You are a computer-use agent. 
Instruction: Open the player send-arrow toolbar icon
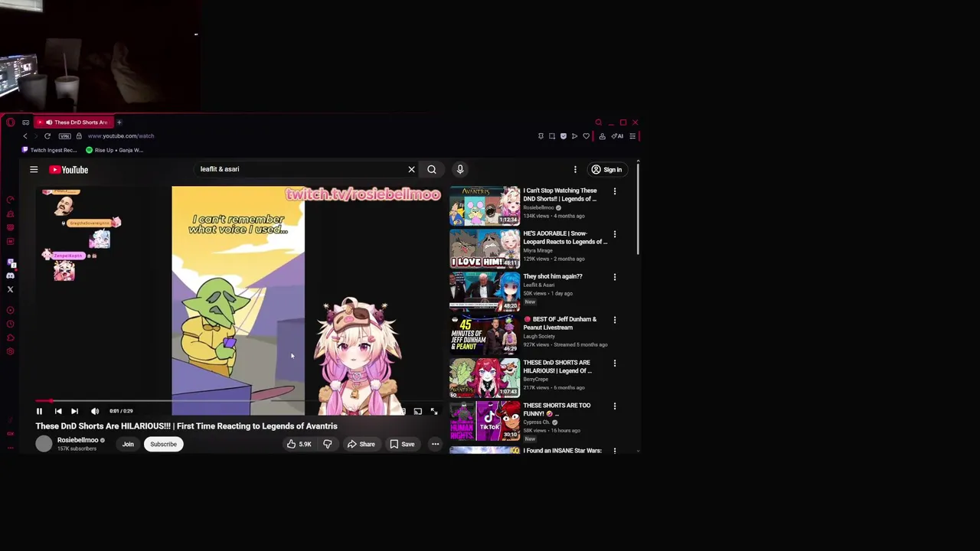pyautogui.click(x=574, y=136)
